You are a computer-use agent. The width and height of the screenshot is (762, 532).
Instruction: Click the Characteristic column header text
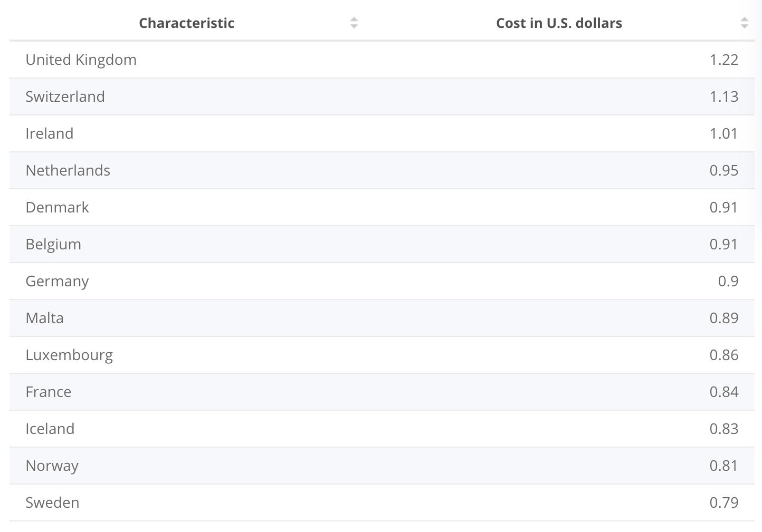187,23
